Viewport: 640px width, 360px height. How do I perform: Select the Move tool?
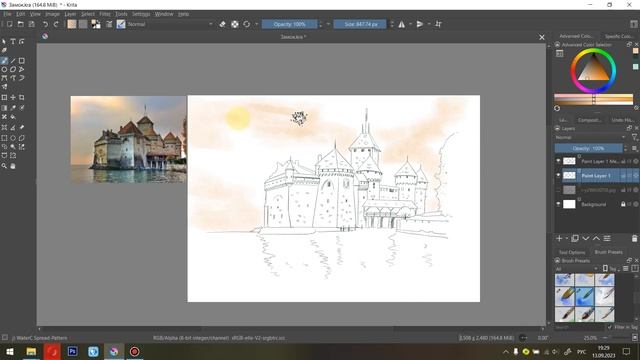[x=13, y=98]
